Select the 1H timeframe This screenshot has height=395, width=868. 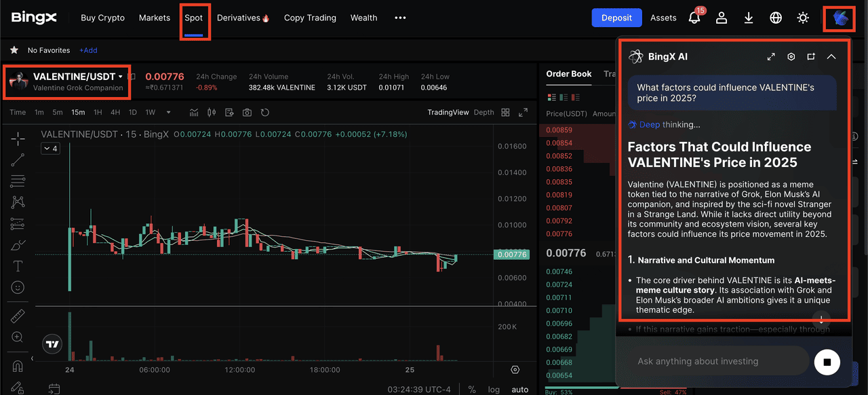click(x=98, y=113)
